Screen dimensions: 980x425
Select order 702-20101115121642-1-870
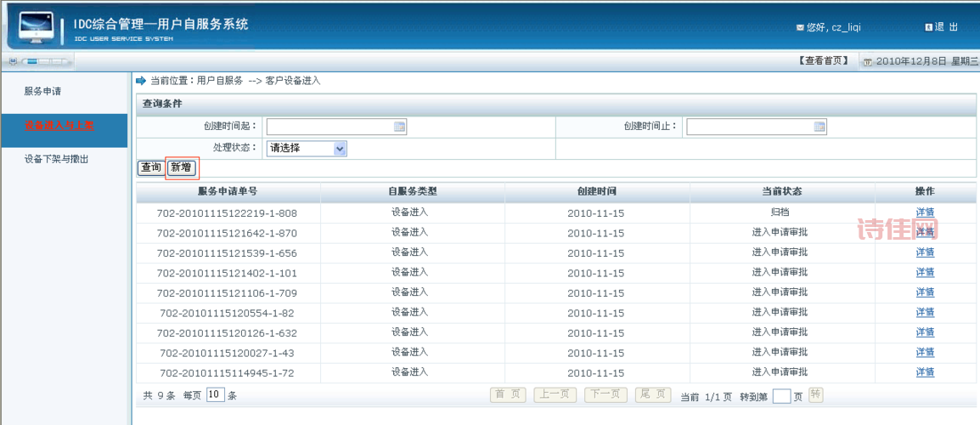click(227, 234)
